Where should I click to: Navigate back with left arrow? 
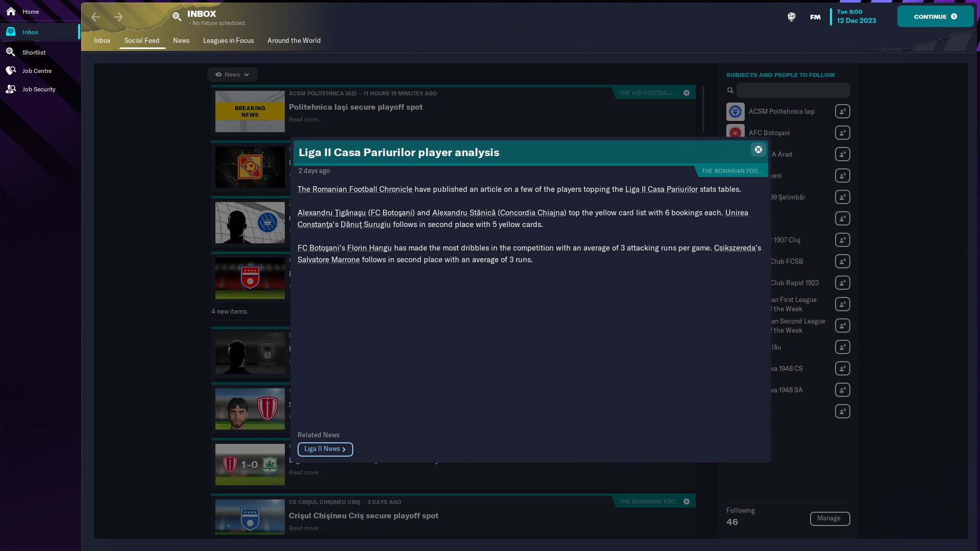coord(95,17)
